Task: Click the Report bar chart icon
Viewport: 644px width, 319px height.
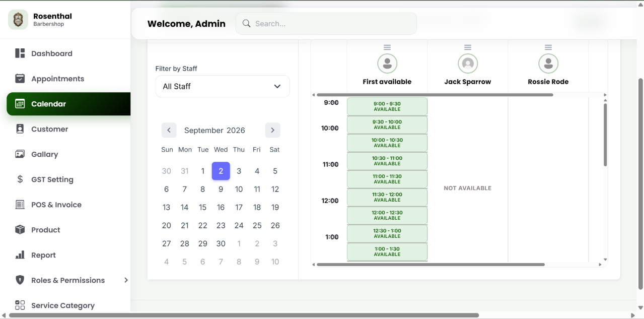Action: 20,255
